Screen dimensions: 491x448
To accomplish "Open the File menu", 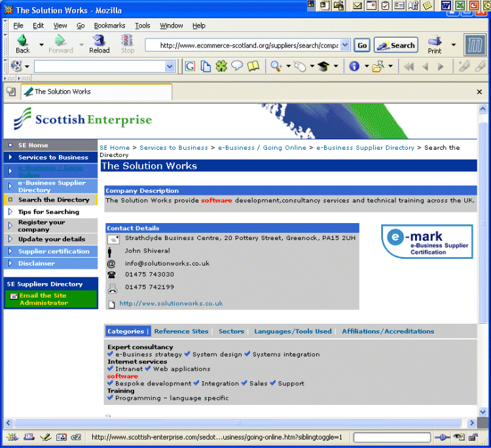I will tap(18, 26).
